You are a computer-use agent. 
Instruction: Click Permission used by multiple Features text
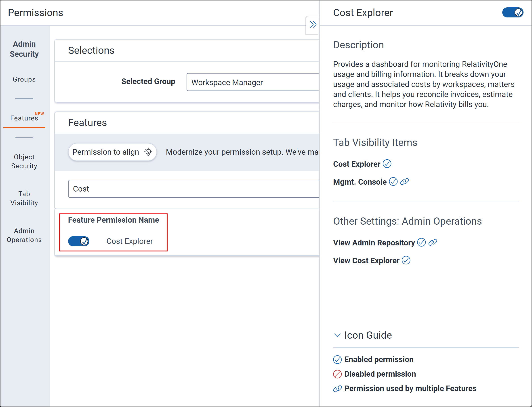[410, 389]
